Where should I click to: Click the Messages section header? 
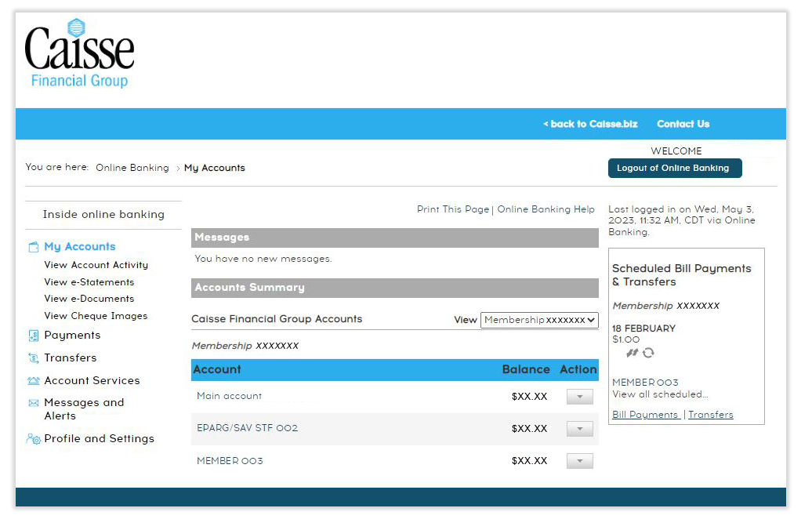point(394,238)
